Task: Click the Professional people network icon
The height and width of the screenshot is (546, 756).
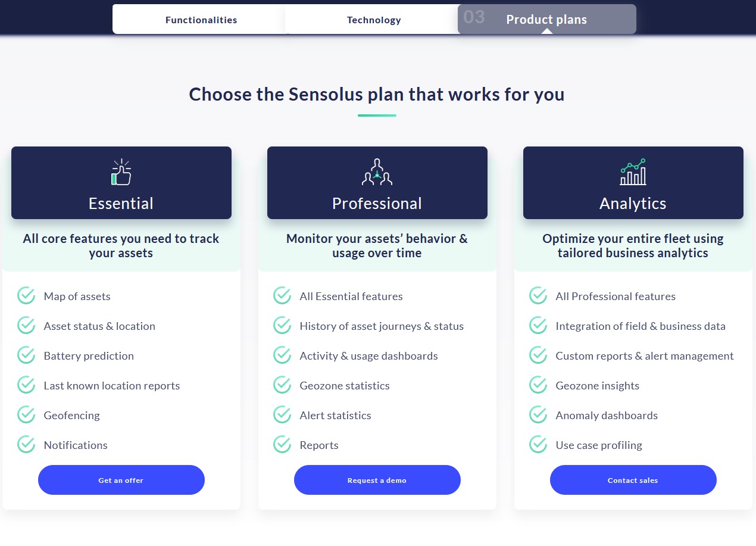Action: point(377,172)
